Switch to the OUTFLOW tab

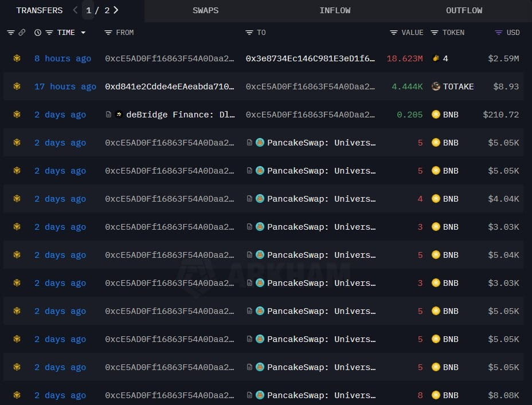(x=464, y=10)
